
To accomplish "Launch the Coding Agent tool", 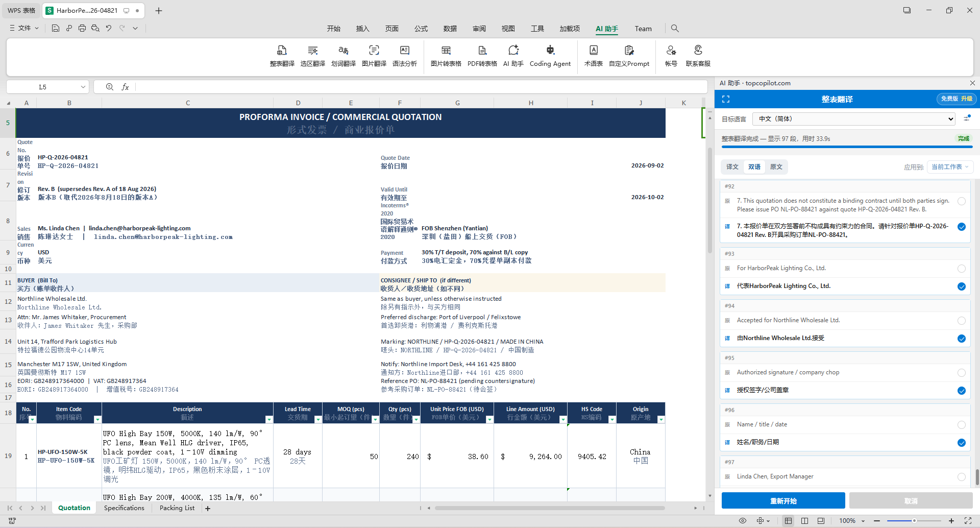I will pos(550,56).
